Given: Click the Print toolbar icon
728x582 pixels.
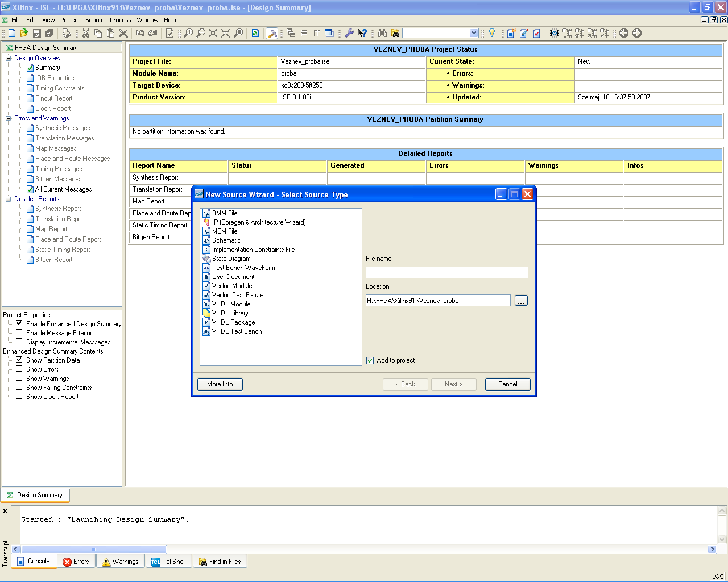Looking at the screenshot, I should coord(66,33).
